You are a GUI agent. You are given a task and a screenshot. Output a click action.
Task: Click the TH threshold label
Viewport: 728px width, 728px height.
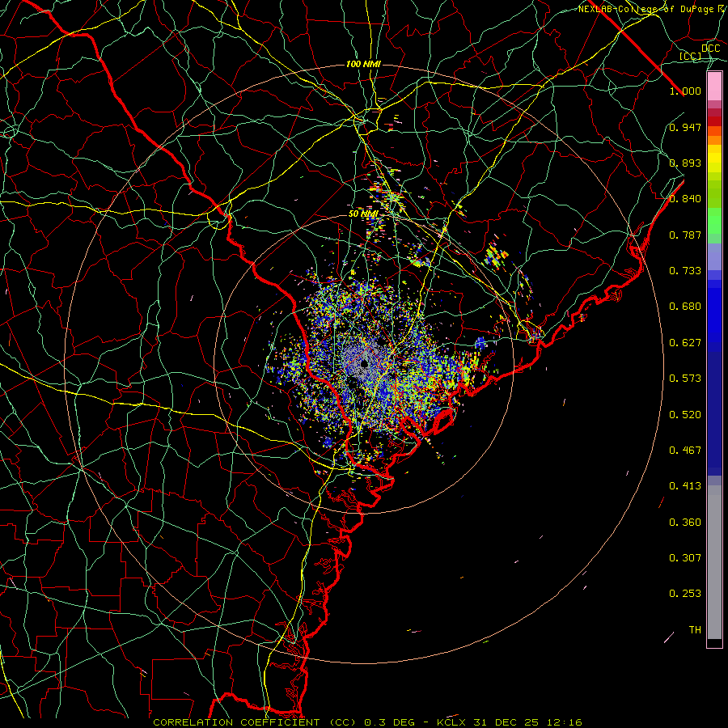(x=695, y=630)
